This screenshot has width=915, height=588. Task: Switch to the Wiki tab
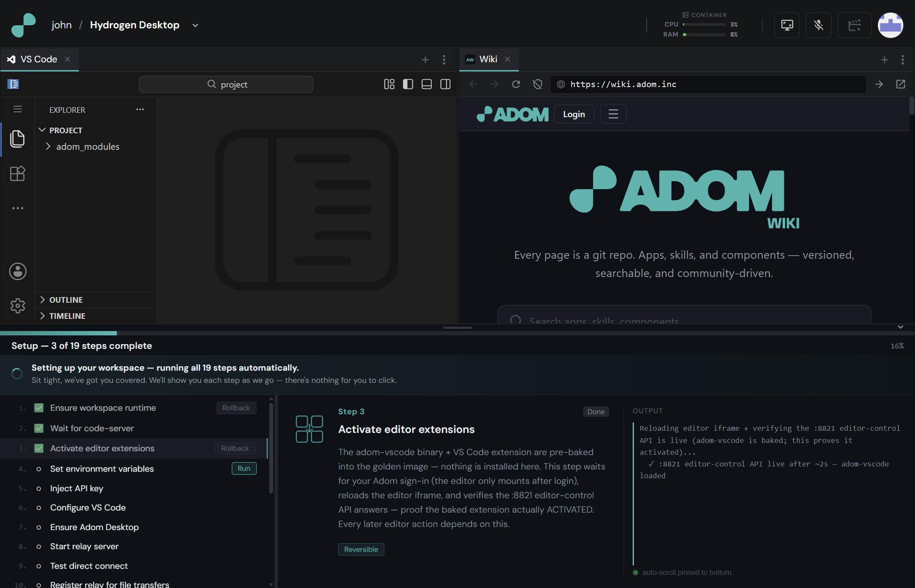point(488,59)
